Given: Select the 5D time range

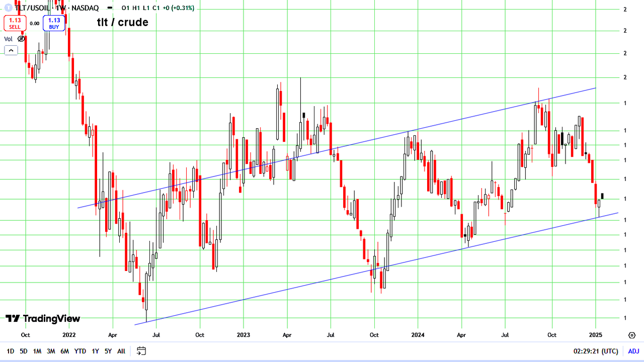Looking at the screenshot, I should click(24, 351).
